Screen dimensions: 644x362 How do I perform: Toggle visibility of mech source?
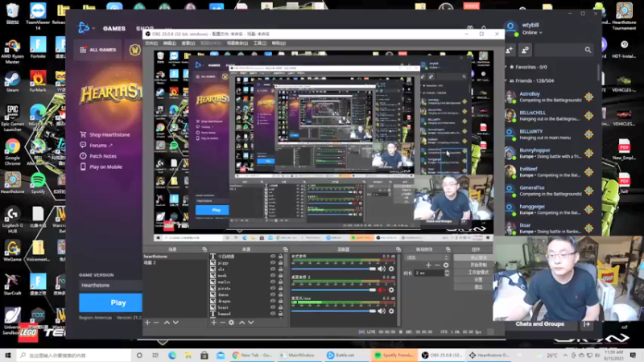point(273,275)
